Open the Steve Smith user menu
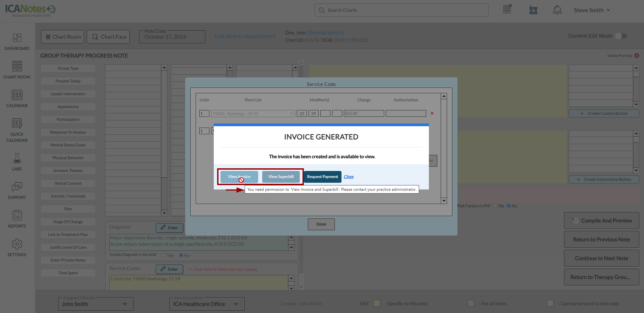The height and width of the screenshot is (313, 644). [x=592, y=10]
